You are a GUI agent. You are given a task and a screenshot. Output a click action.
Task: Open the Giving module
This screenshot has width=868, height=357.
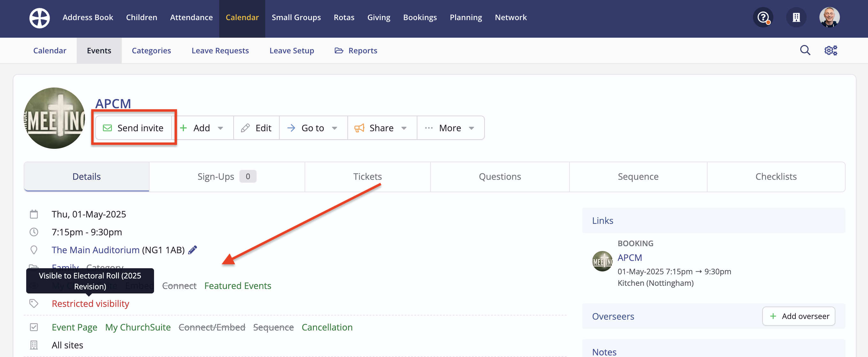[379, 18]
